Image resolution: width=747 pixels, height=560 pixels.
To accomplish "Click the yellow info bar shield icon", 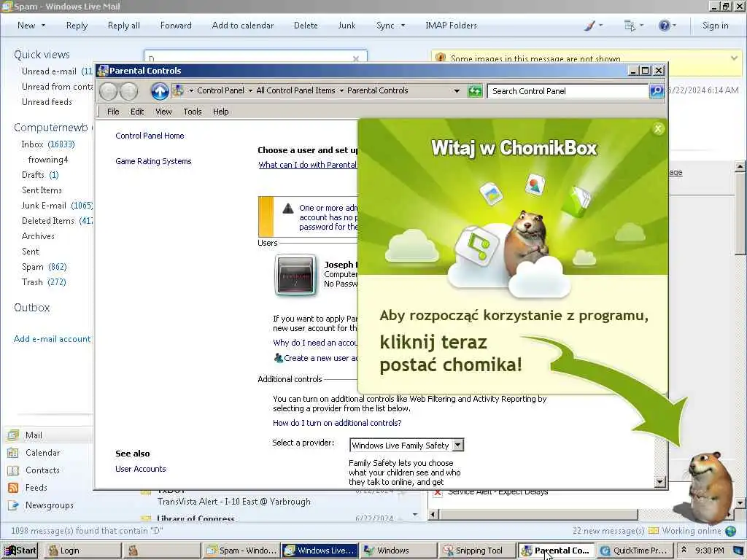I will tap(441, 58).
